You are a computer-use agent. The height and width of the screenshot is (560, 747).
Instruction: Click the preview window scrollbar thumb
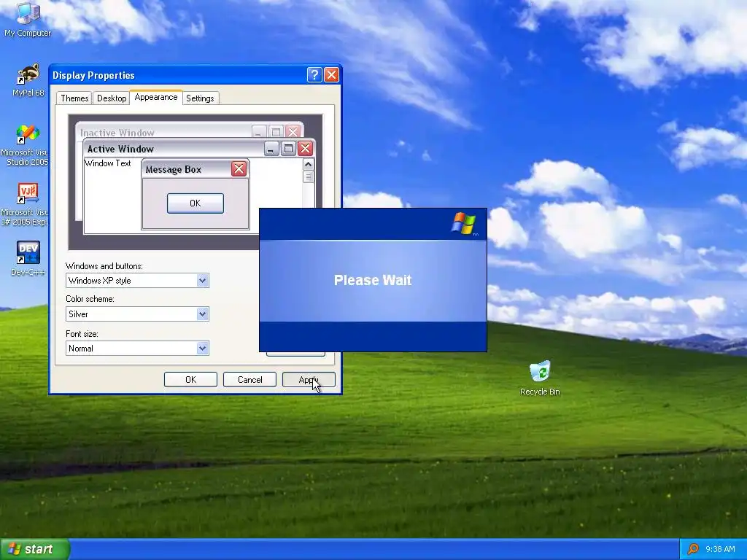(309, 176)
